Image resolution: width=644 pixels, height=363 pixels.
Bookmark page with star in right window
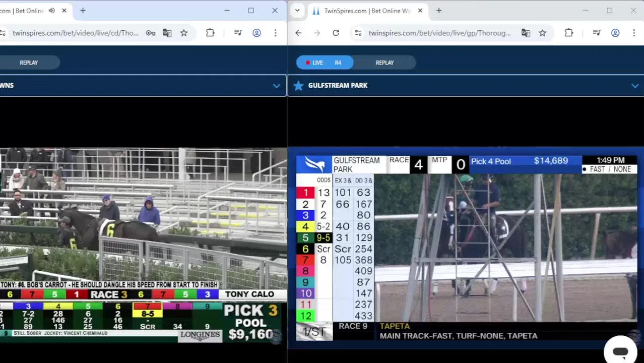(542, 33)
